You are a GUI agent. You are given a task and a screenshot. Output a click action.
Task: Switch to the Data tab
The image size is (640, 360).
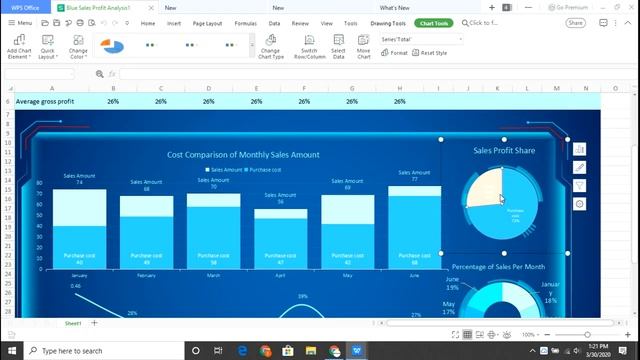(x=274, y=23)
